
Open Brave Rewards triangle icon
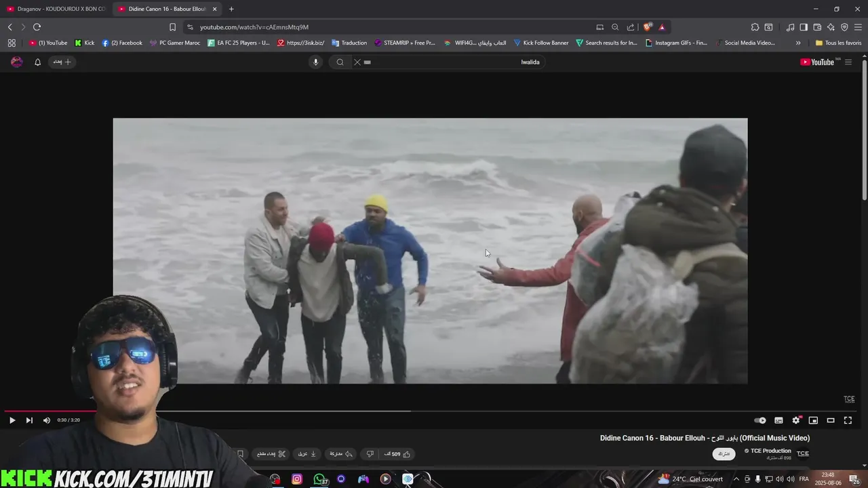pyautogui.click(x=662, y=27)
